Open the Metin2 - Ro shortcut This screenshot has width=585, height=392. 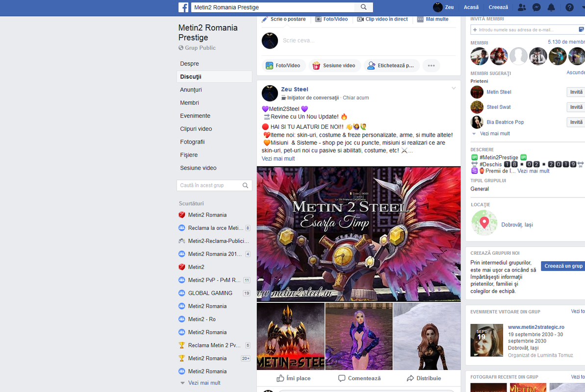coord(202,319)
